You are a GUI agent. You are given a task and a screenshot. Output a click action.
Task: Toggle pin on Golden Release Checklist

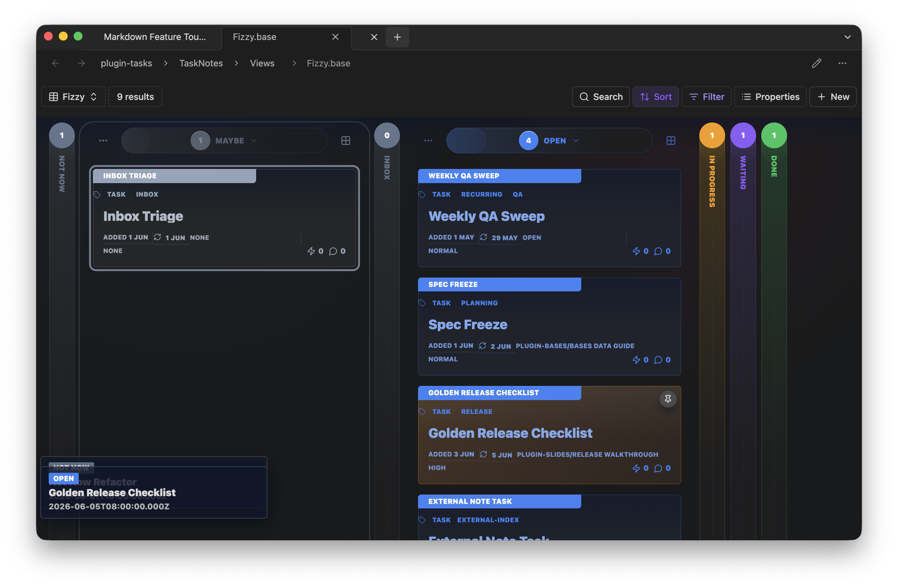(667, 399)
